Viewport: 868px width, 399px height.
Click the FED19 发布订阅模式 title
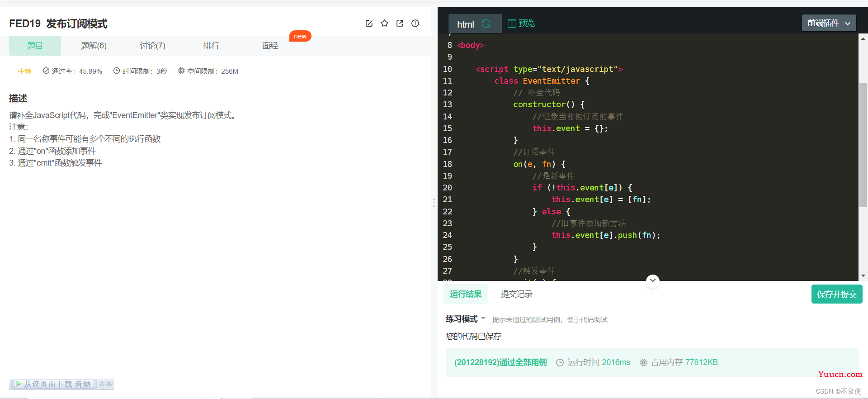58,24
